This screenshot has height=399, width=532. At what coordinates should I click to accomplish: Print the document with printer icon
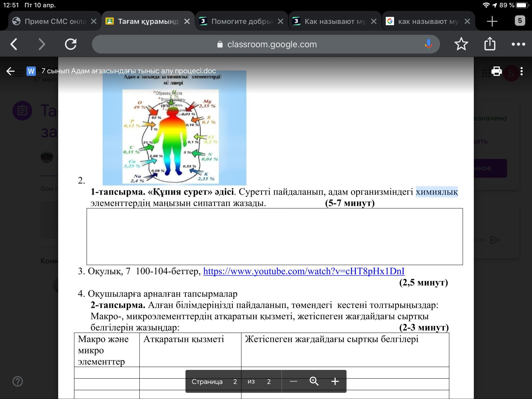coord(496,71)
